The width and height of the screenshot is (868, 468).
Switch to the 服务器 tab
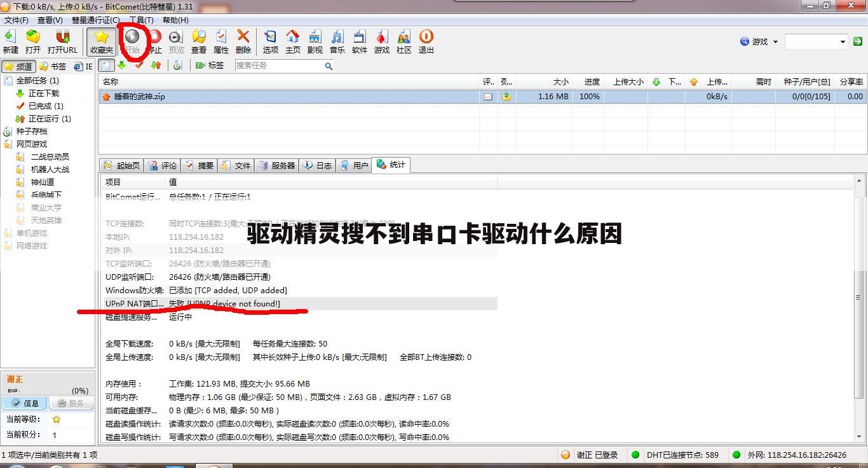pyautogui.click(x=276, y=165)
